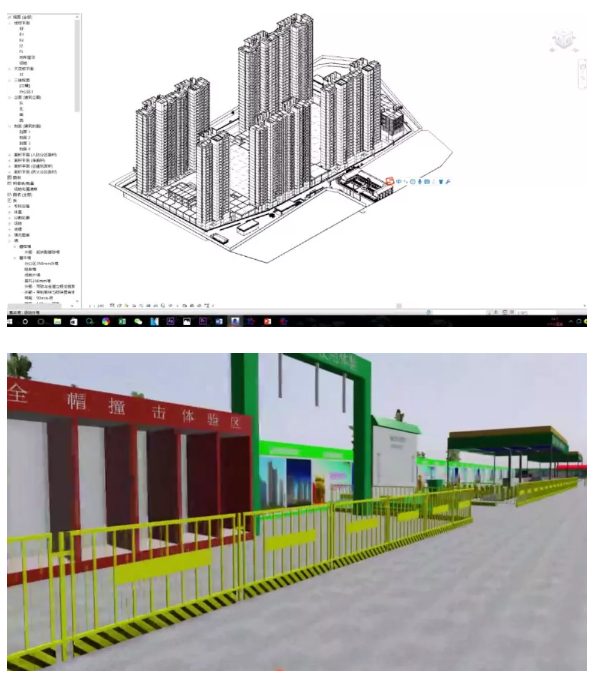Collapse the 基本墙 wall family node
Screen dimensions: 595x676
click(x=16, y=258)
